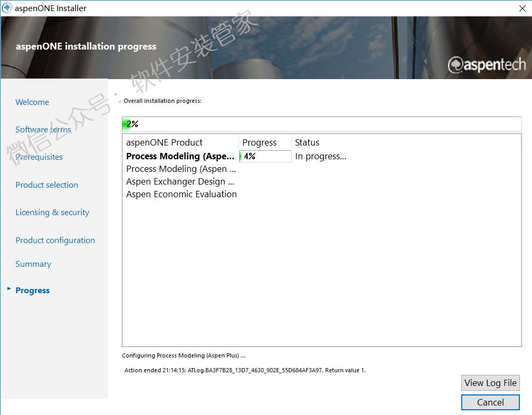
Task: Select Product configuration step
Action: pos(55,240)
